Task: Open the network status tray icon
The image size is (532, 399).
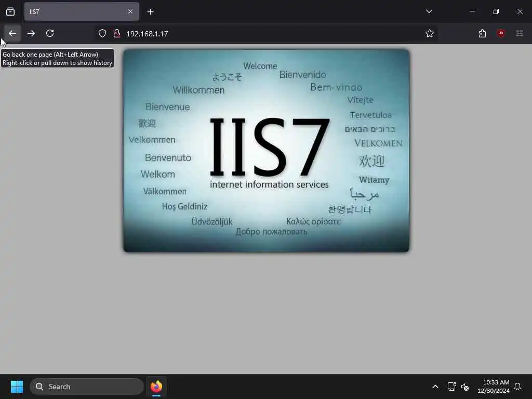Action: click(451, 387)
